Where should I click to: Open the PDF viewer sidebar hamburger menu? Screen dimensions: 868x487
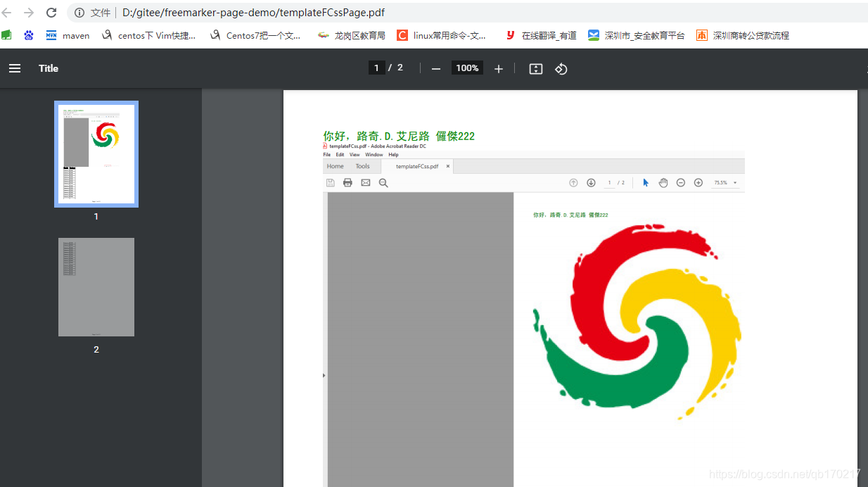pyautogui.click(x=15, y=68)
